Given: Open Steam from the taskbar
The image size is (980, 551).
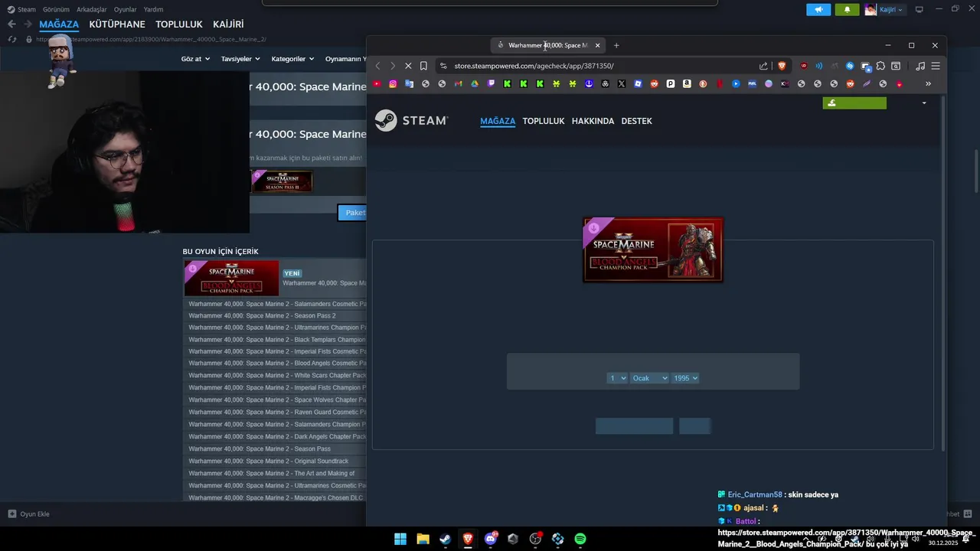Looking at the screenshot, I should pos(445,539).
